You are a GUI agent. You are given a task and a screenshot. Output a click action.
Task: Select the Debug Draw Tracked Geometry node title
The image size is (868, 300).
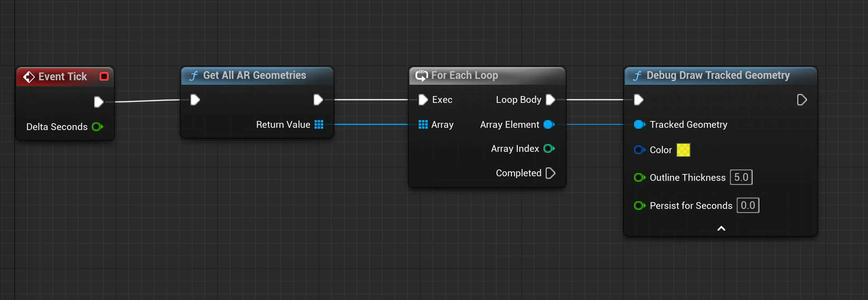[718, 75]
